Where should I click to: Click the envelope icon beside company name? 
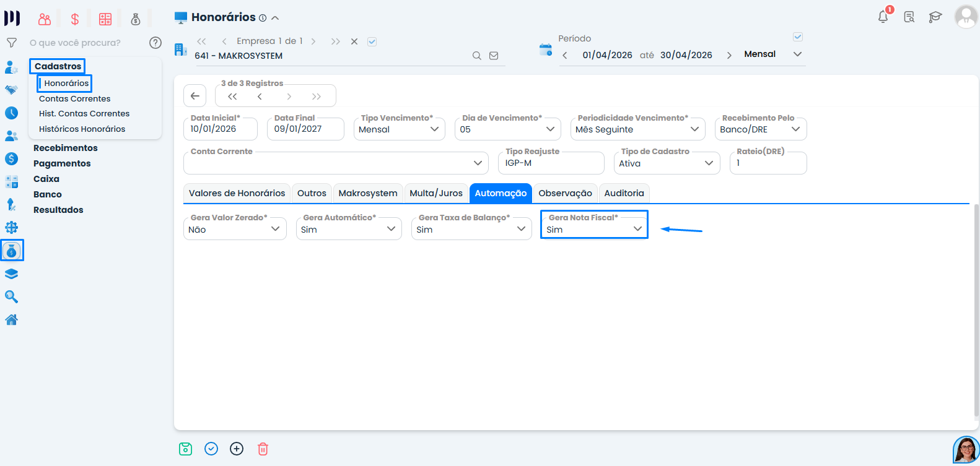pos(494,56)
